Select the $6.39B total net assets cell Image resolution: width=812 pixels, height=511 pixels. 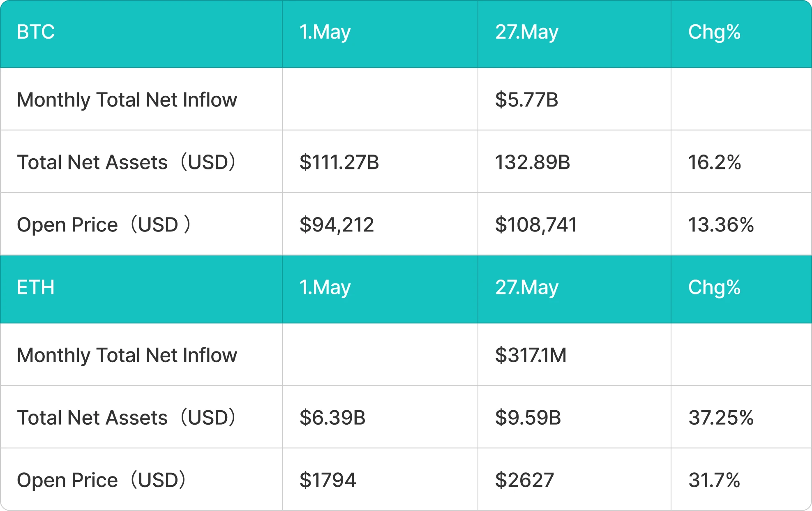[x=332, y=418]
